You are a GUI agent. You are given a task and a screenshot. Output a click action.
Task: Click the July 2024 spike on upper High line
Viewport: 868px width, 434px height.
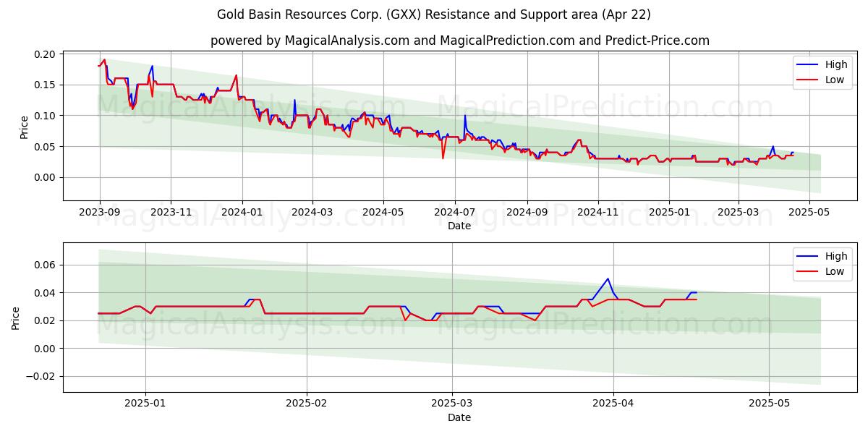(464, 116)
